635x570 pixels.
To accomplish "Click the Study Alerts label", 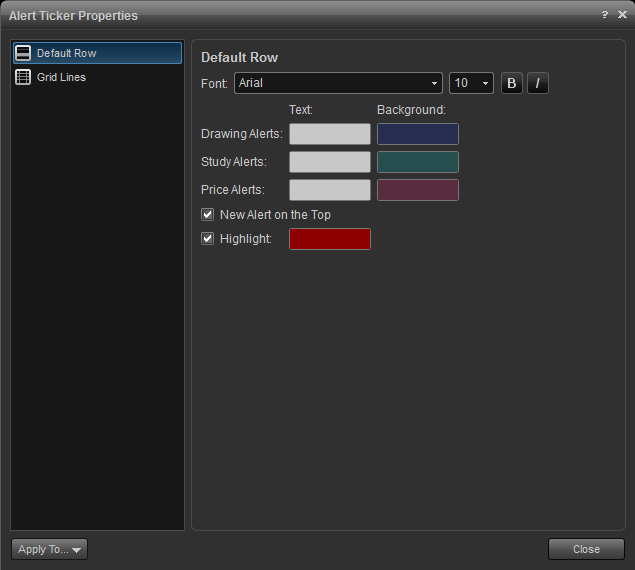I will pos(234,162).
